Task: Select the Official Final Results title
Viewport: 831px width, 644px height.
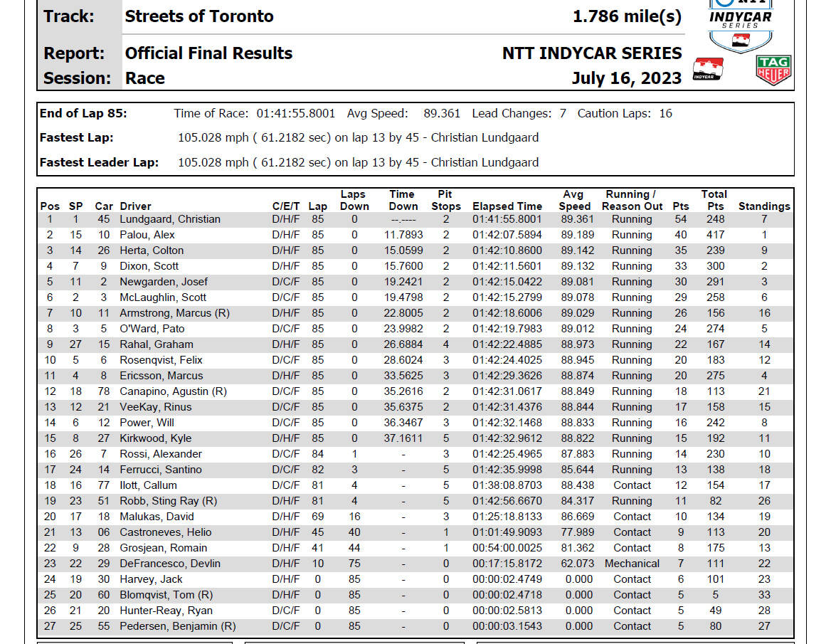Action: tap(208, 53)
